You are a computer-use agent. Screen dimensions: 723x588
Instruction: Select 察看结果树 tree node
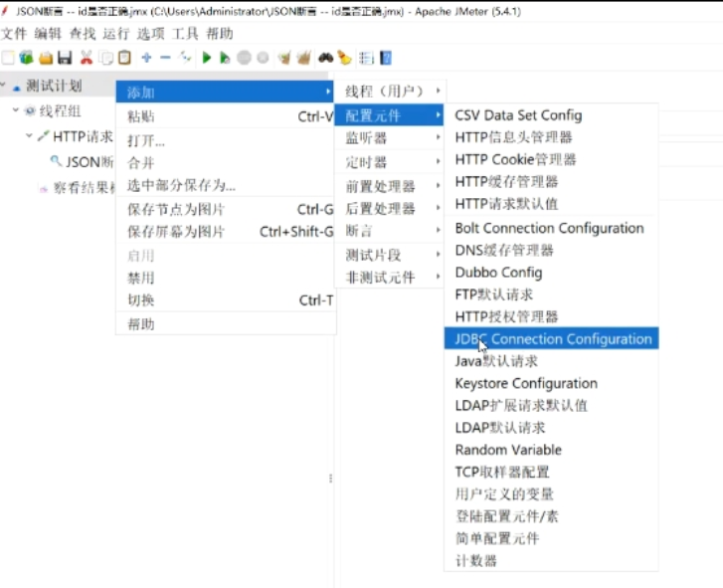coord(83,188)
